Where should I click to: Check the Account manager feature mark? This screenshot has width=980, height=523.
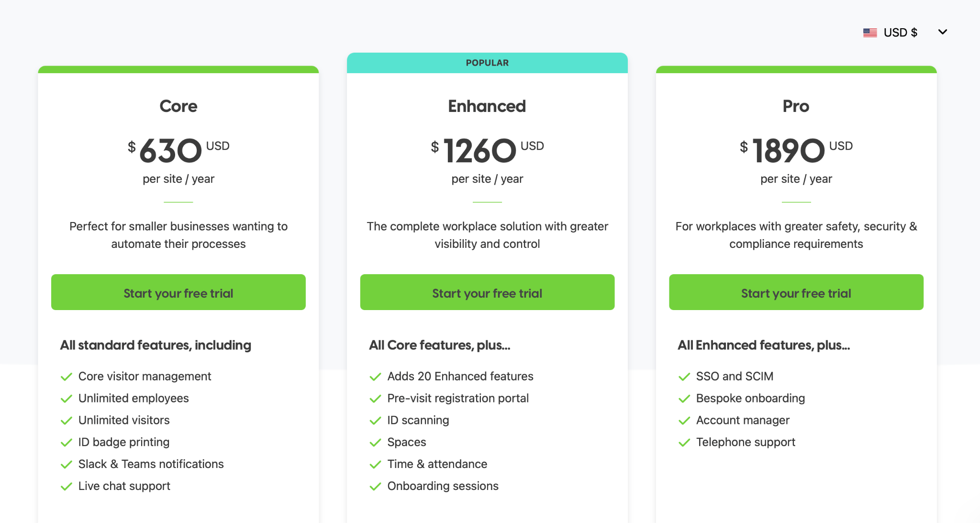tap(683, 421)
